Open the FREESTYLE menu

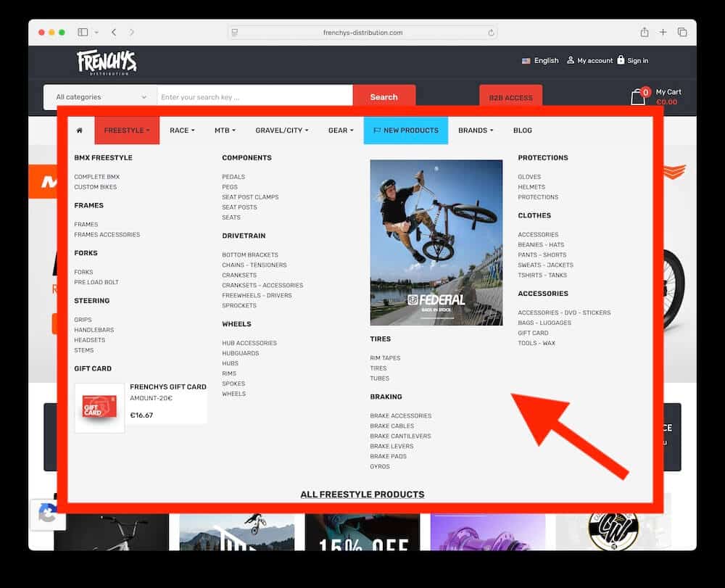(127, 131)
